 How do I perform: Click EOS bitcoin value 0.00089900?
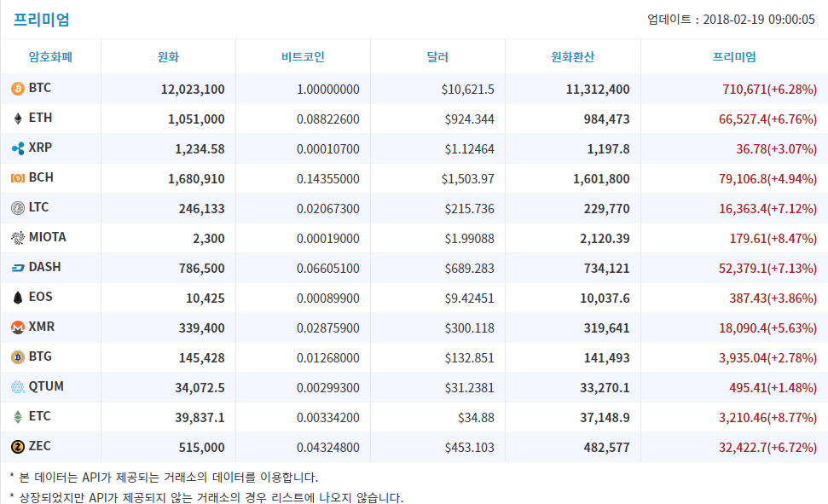328,298
